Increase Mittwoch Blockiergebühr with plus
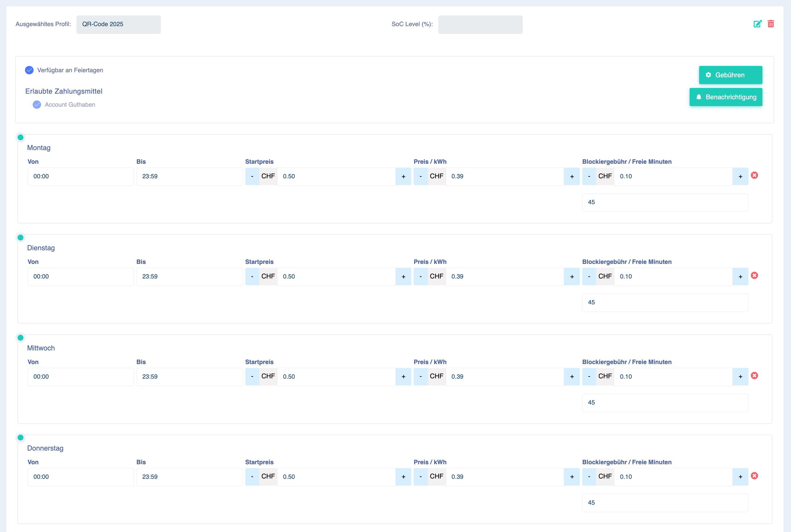 tap(740, 377)
